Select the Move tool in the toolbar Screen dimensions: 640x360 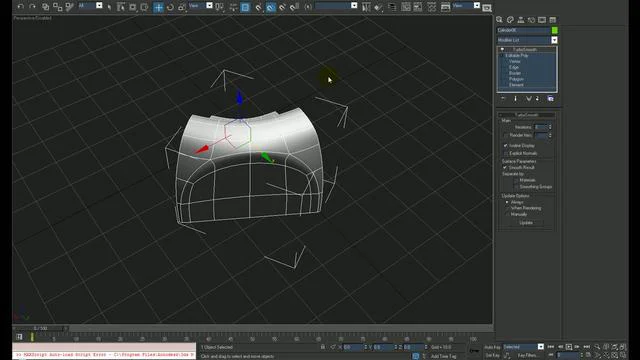[158, 7]
